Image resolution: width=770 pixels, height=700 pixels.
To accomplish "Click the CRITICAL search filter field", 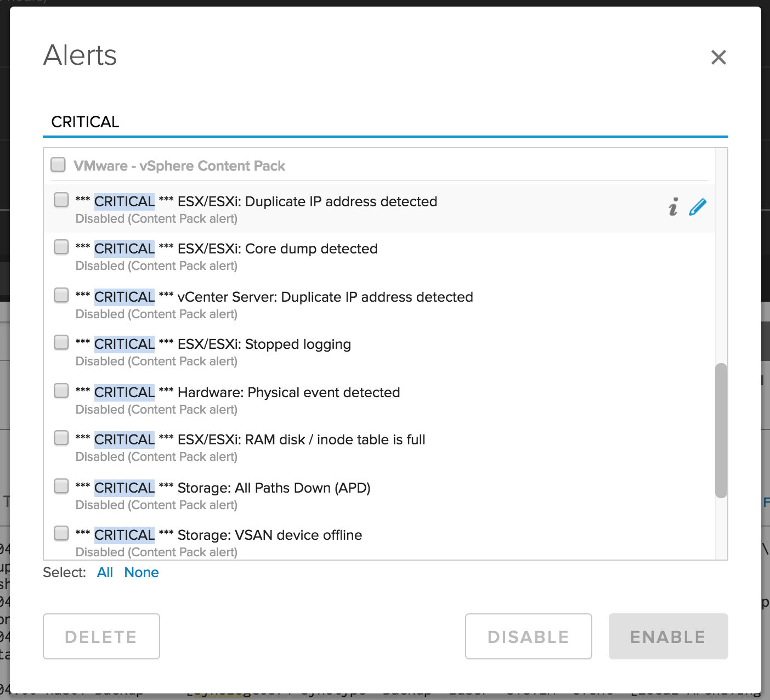I will pos(384,122).
